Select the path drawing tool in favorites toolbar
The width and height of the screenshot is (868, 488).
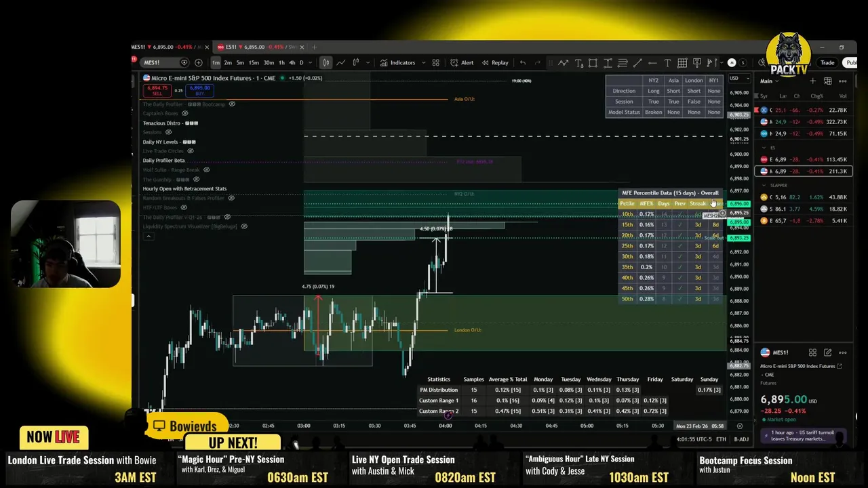[563, 62]
